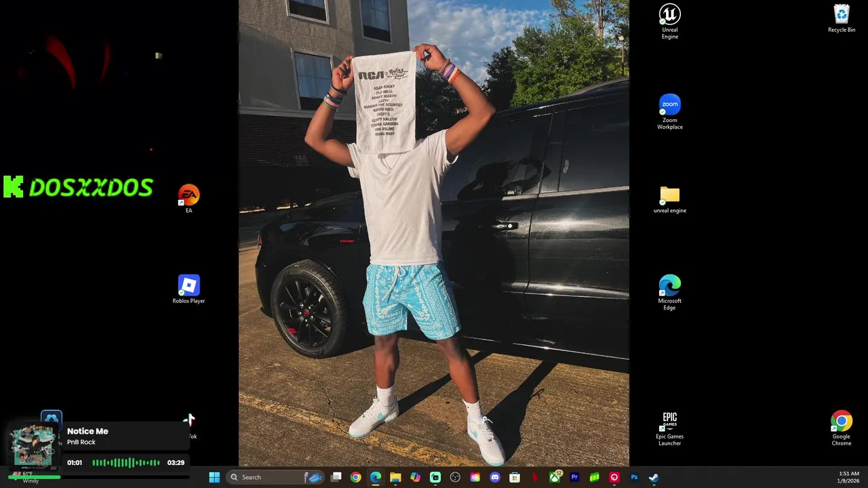Viewport: 868px width, 488px height.
Task: Open Discord from the taskbar
Action: click(x=495, y=477)
